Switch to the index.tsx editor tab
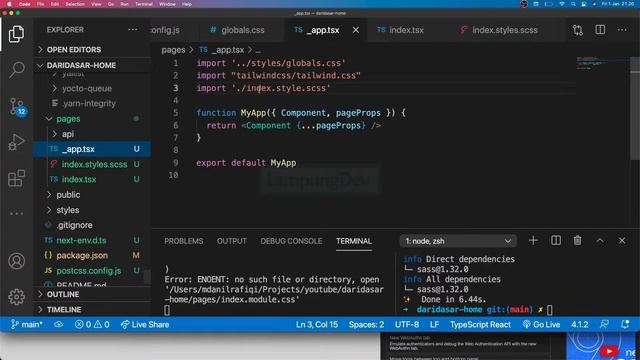 pos(400,30)
